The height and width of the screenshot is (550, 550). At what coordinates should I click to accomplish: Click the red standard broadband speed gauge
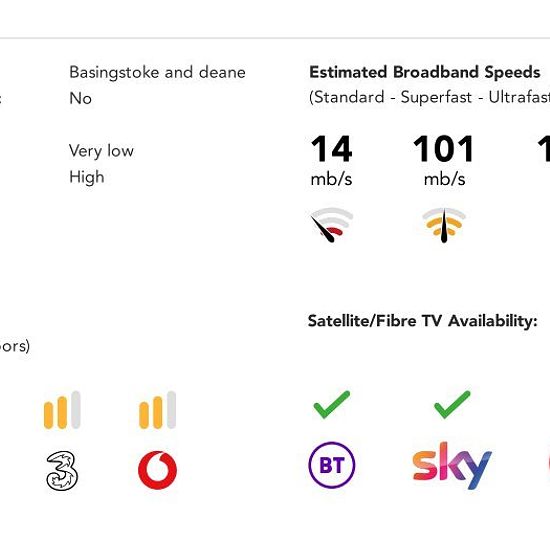[332, 225]
